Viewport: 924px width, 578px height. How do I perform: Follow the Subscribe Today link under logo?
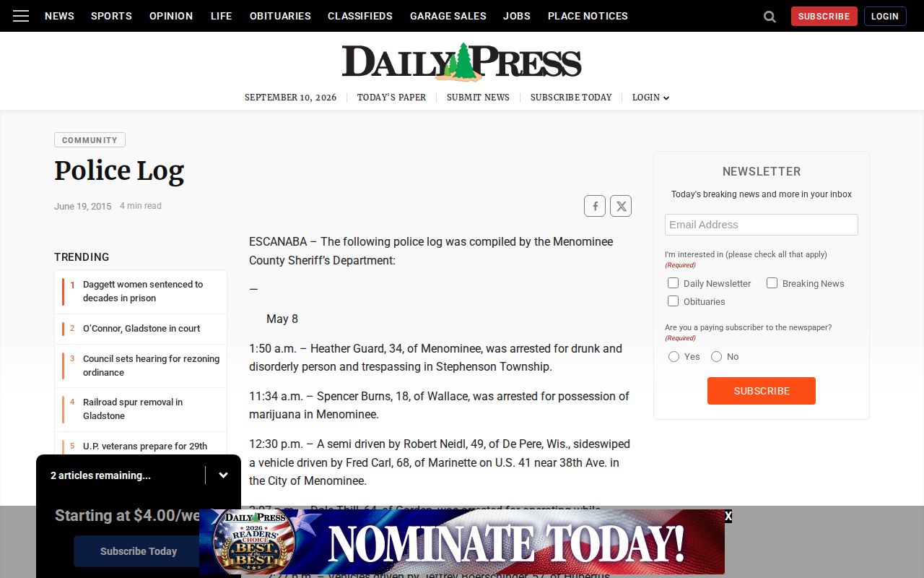click(571, 98)
